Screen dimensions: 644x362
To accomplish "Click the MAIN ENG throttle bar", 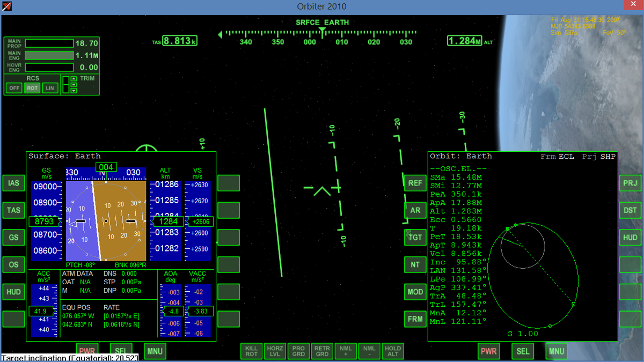I will point(49,55).
